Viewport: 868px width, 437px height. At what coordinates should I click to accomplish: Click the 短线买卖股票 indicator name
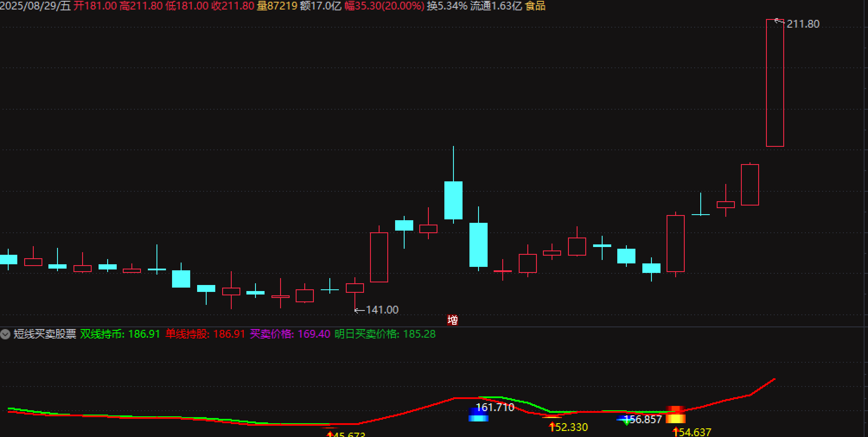45,334
